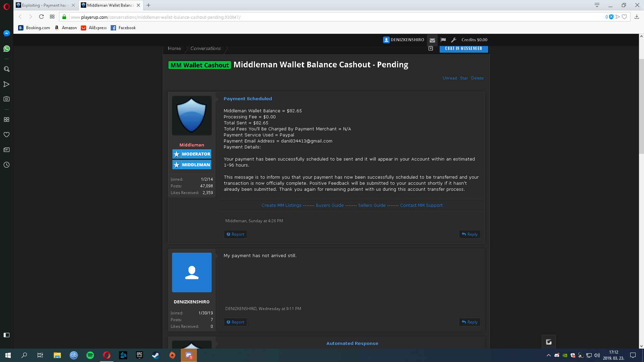Open the Contact MM Support link
The height and width of the screenshot is (362, 644).
pyautogui.click(x=421, y=205)
